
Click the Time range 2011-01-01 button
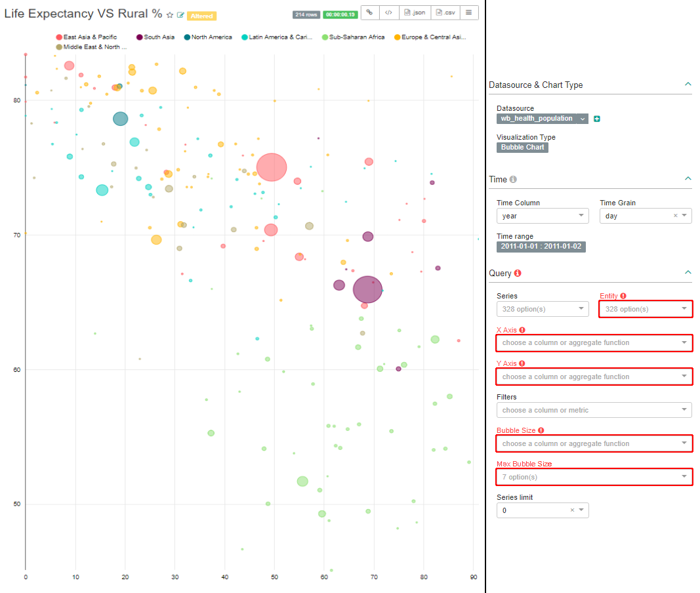[541, 247]
